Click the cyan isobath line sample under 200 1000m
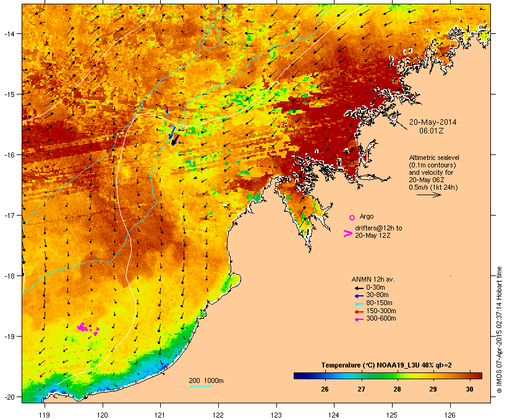 (200, 386)
